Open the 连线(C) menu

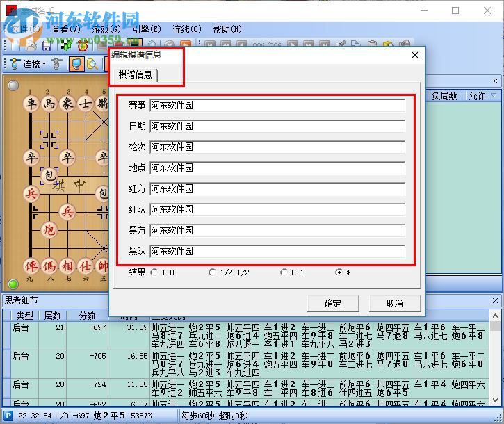[x=187, y=29]
